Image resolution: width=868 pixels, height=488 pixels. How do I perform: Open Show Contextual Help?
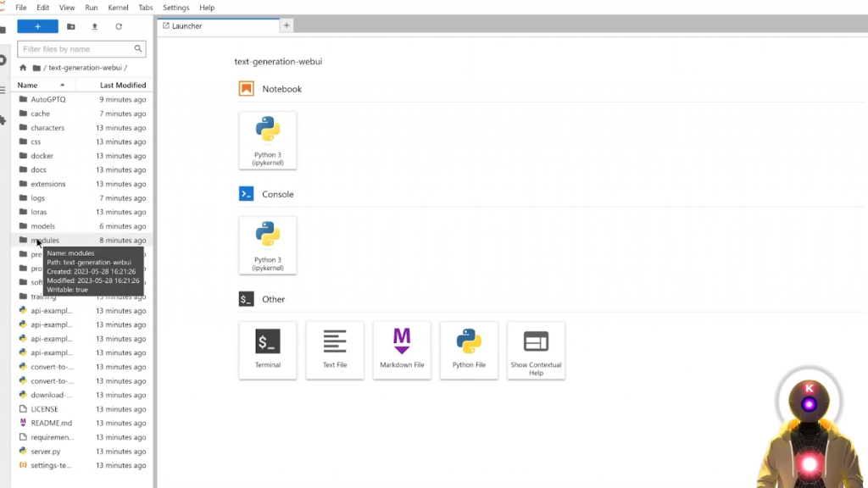(x=536, y=350)
